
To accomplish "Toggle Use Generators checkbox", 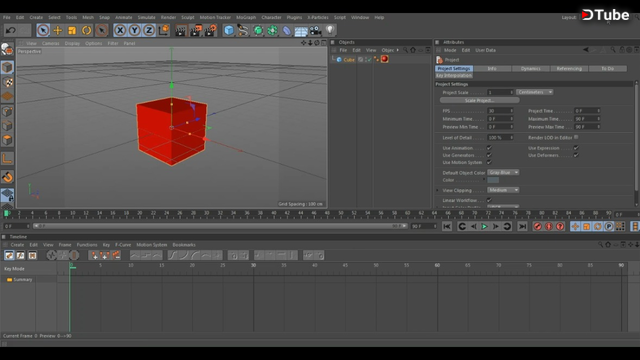I will [x=489, y=155].
